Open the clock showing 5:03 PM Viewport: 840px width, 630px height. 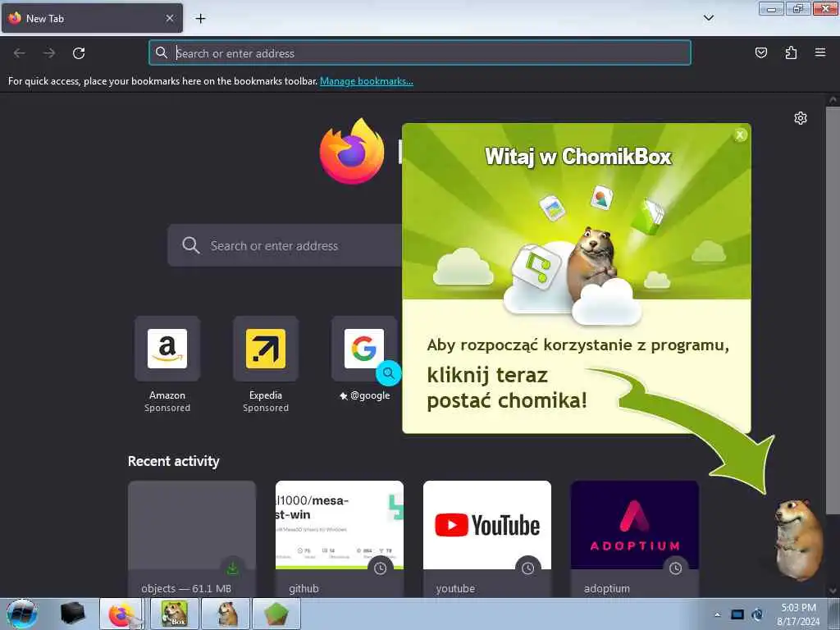point(798,614)
